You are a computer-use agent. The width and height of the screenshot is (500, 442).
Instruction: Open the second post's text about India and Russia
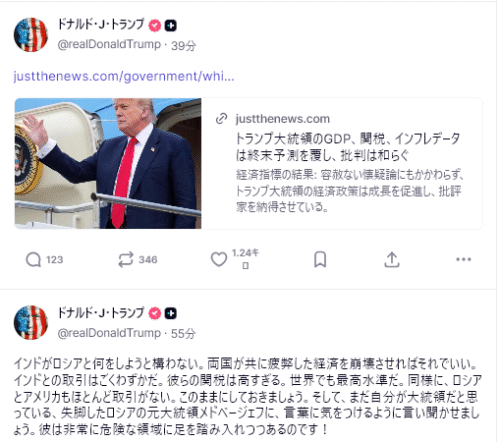tap(248, 397)
